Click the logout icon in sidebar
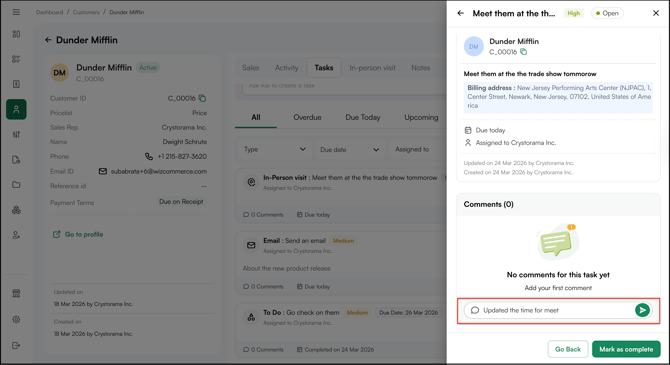670x365 pixels. [x=16, y=345]
